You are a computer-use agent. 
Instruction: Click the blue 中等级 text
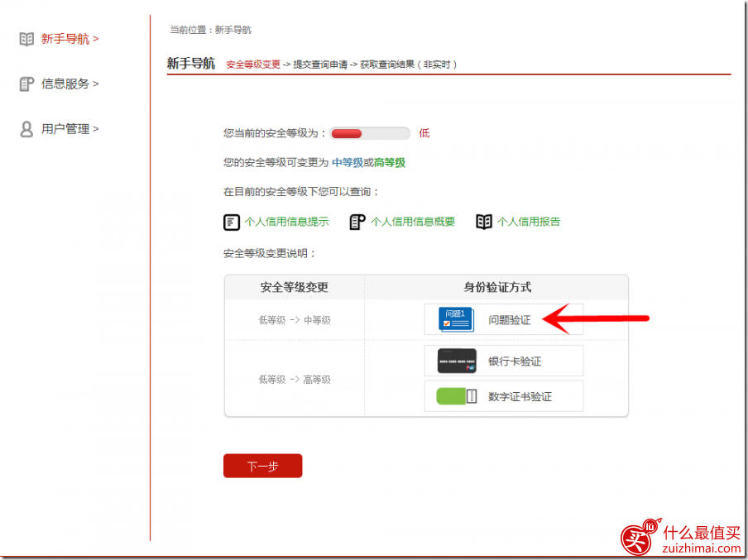click(x=348, y=163)
